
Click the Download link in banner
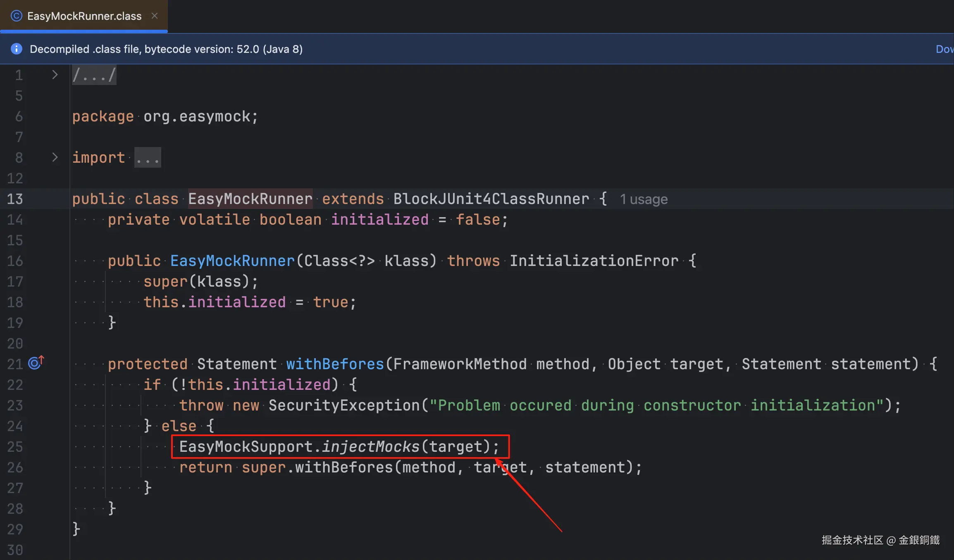pyautogui.click(x=944, y=49)
